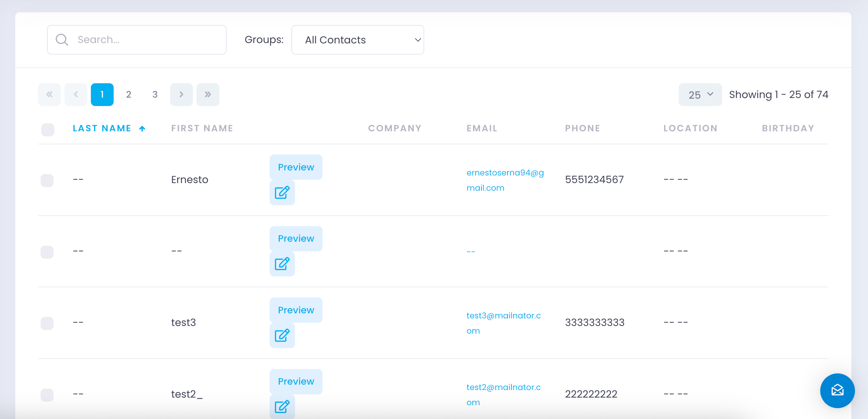Go to next page with the single arrow
Image resolution: width=868 pixels, height=419 pixels.
(181, 94)
